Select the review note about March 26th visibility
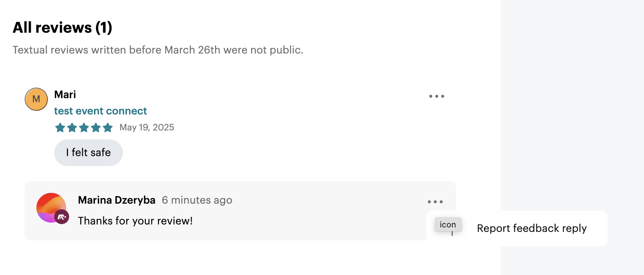The image size is (644, 275). click(x=158, y=49)
